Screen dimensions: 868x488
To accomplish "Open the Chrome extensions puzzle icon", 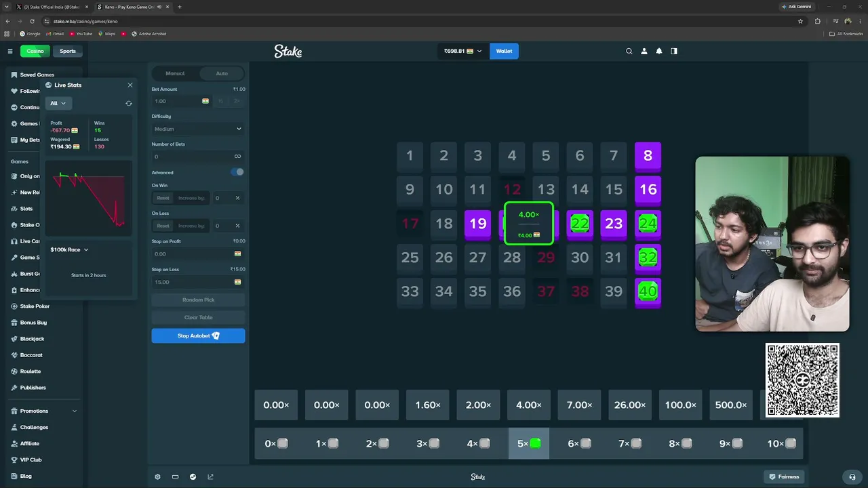I will tap(818, 21).
